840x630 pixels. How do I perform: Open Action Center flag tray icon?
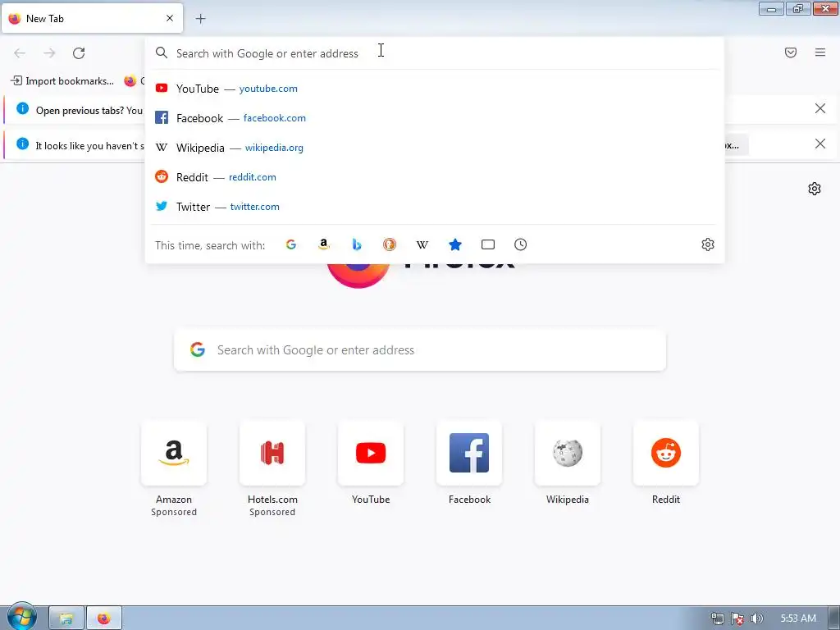tap(737, 619)
